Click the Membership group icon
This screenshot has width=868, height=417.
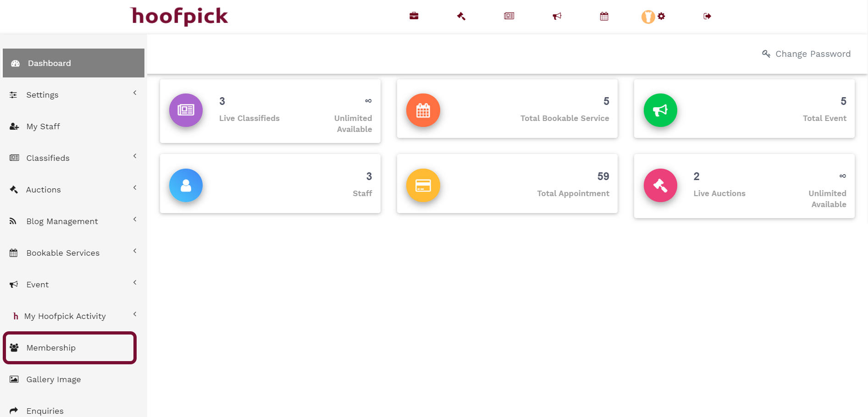pos(14,348)
